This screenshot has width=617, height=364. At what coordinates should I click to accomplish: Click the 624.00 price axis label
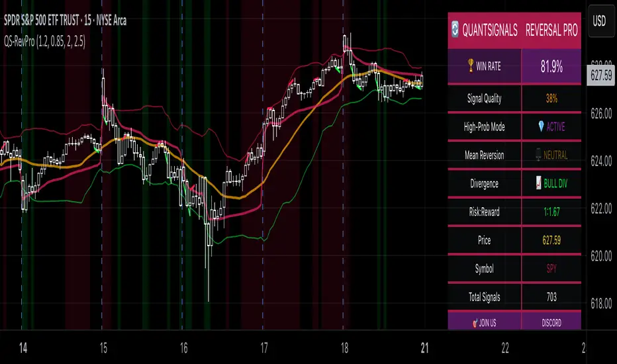click(x=601, y=161)
